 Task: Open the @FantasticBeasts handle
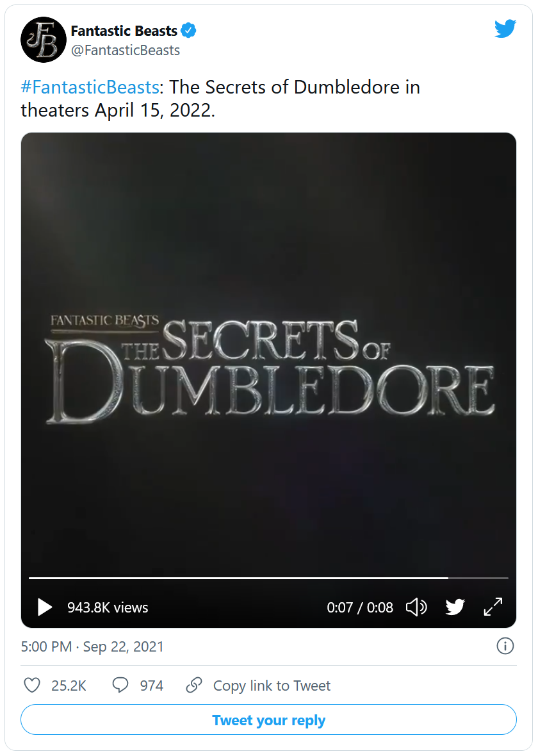tap(126, 50)
